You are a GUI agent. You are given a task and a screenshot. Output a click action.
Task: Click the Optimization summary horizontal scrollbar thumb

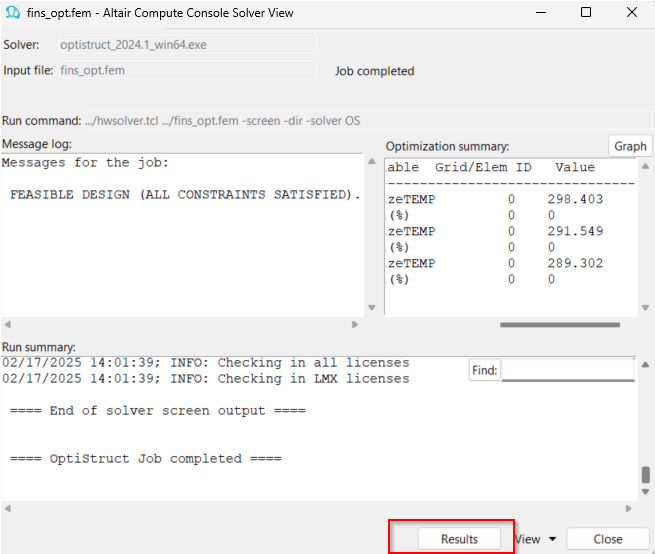pos(560,325)
